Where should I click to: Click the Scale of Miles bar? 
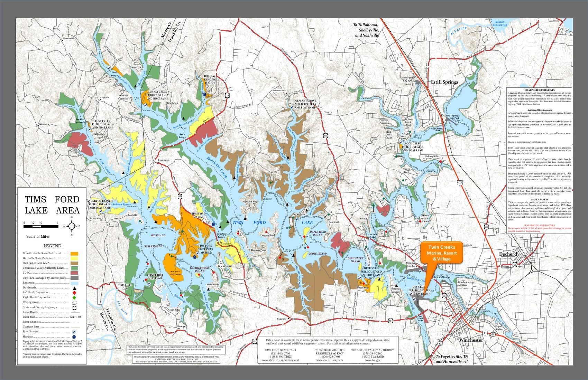click(41, 226)
